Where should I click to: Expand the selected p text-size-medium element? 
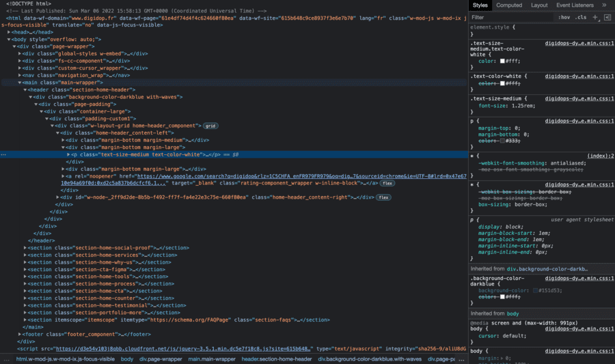[x=68, y=155]
